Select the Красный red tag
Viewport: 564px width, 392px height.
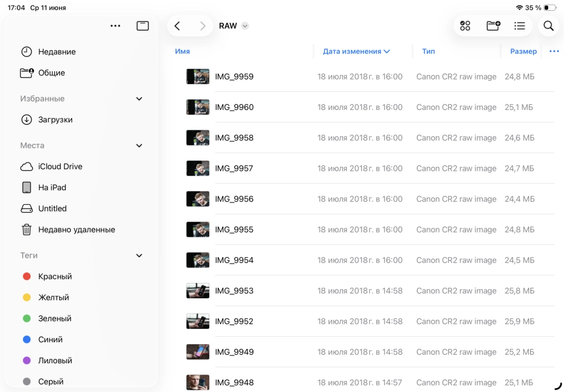click(x=55, y=276)
